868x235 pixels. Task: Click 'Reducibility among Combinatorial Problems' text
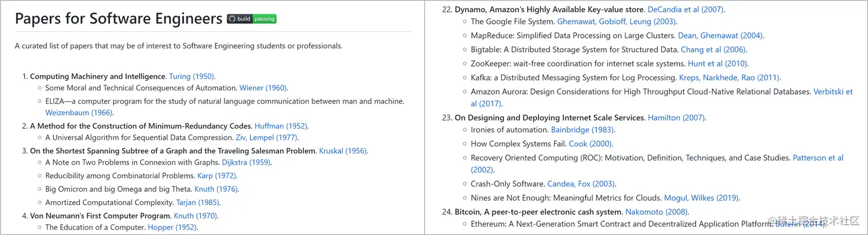tap(119, 175)
